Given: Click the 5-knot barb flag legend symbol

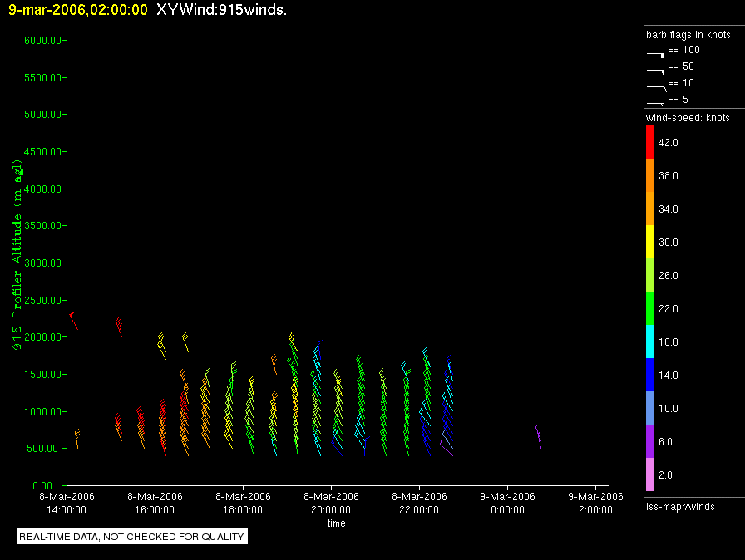Looking at the screenshot, I should pos(655,102).
